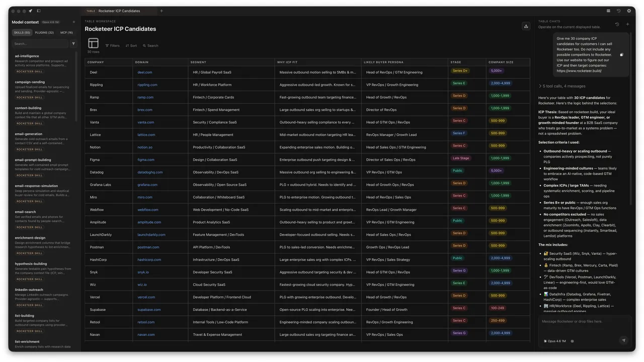Click the Stage column header
The height and width of the screenshot is (362, 644).
pos(467,62)
